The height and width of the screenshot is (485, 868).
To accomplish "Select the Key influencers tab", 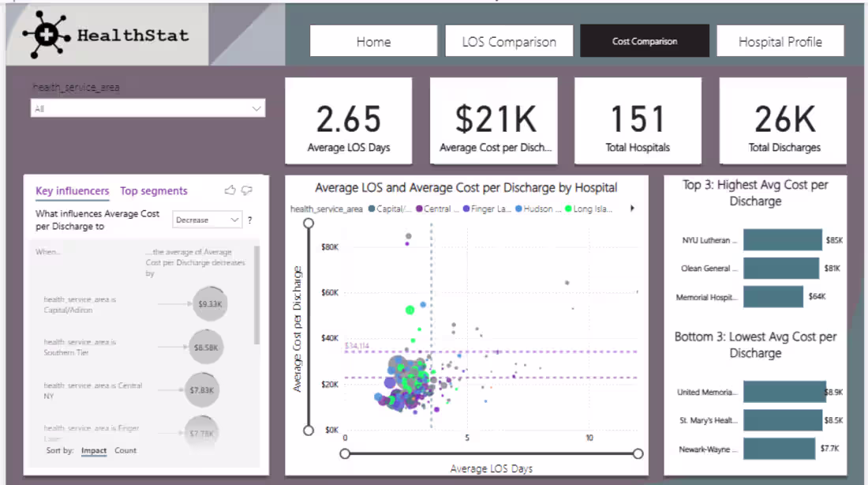I will (72, 190).
